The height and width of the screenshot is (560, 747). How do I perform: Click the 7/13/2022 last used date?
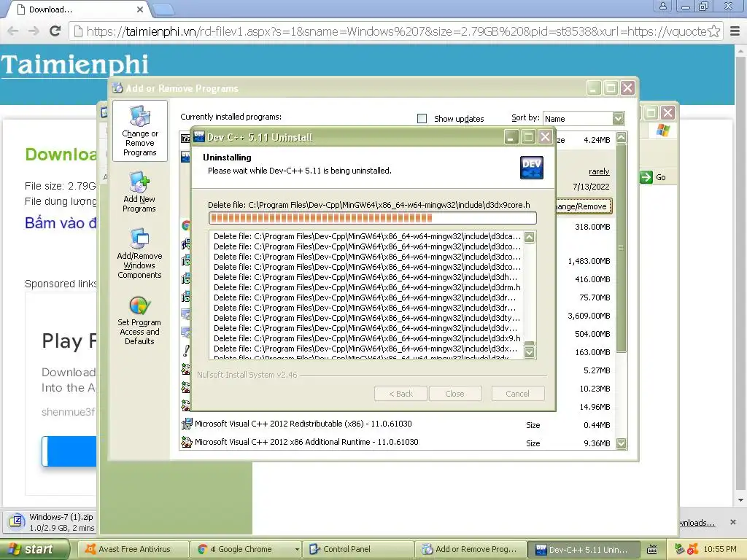point(591,187)
